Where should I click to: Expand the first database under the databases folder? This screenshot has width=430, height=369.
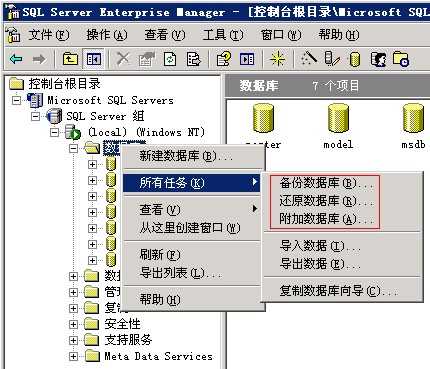coord(92,164)
